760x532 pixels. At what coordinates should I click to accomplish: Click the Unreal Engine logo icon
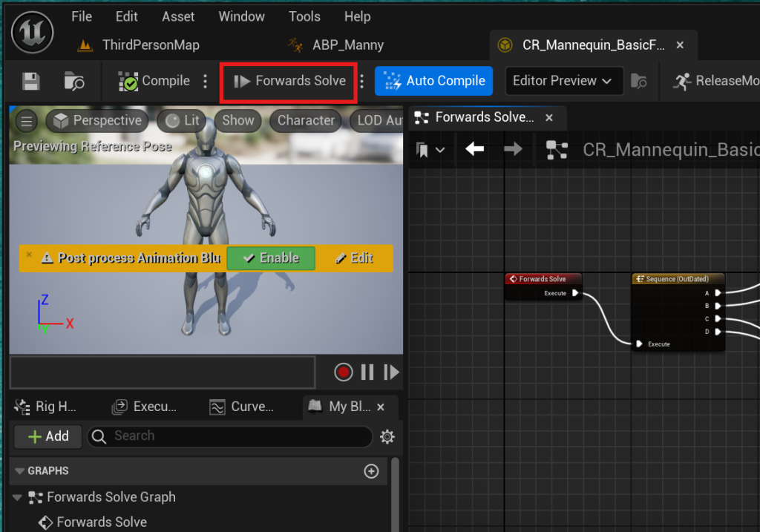(x=33, y=33)
